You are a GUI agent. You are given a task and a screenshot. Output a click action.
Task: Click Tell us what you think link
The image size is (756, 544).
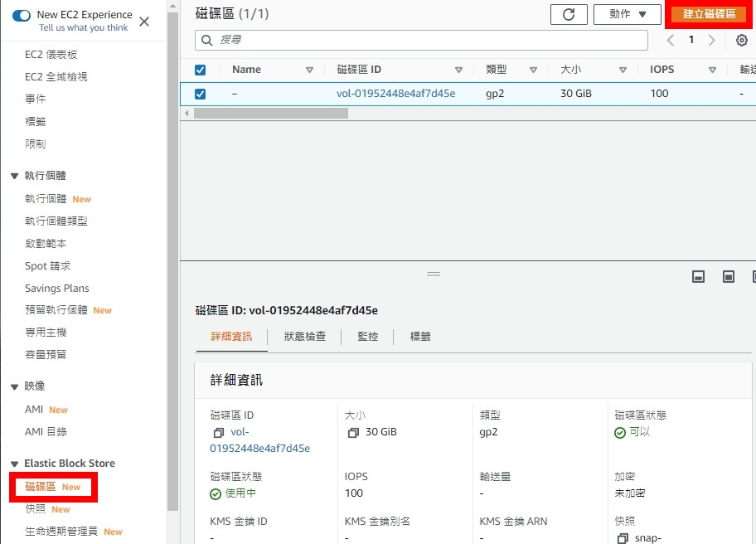84,28
